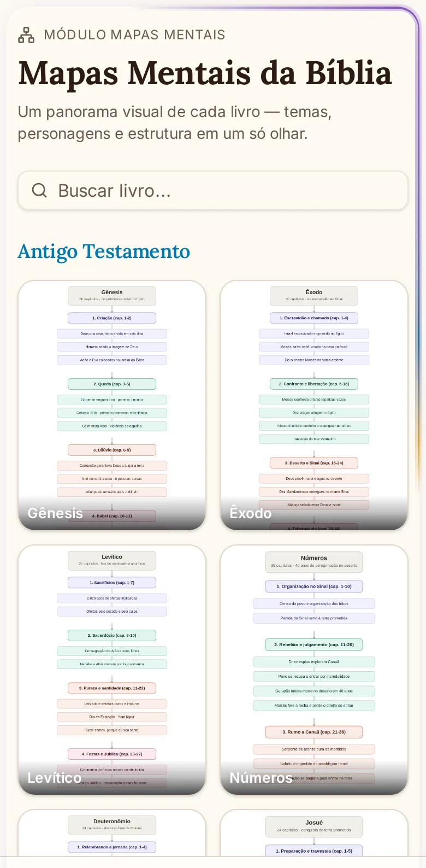Click 'Travessia do Mar Vermelho' in Êxodo map
Image resolution: width=426 pixels, height=868 pixels.
tap(314, 439)
